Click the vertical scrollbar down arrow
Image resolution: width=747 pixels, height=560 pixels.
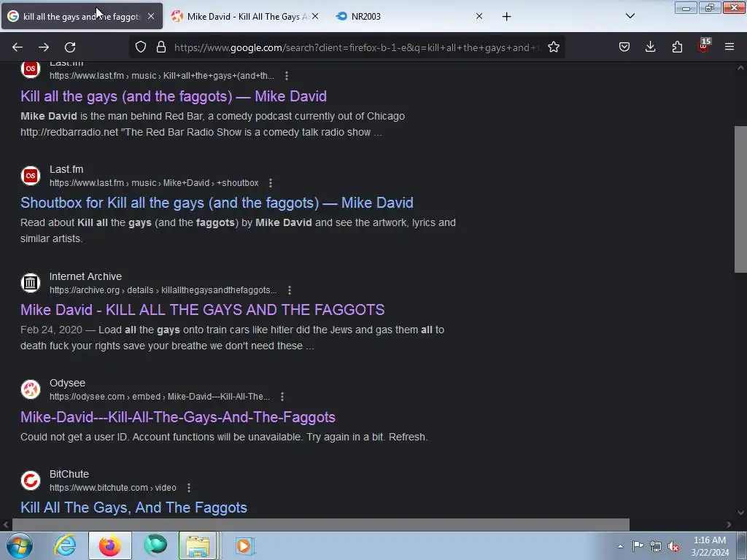pyautogui.click(x=740, y=513)
